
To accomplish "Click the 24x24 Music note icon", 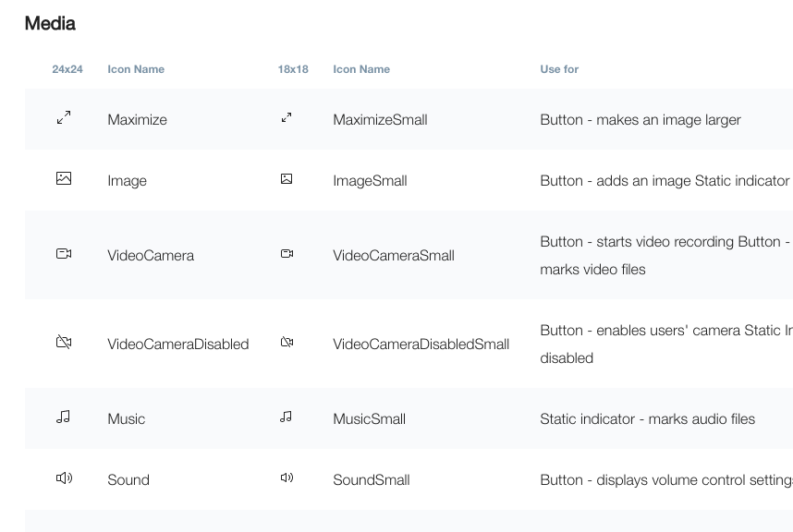I will [x=64, y=417].
